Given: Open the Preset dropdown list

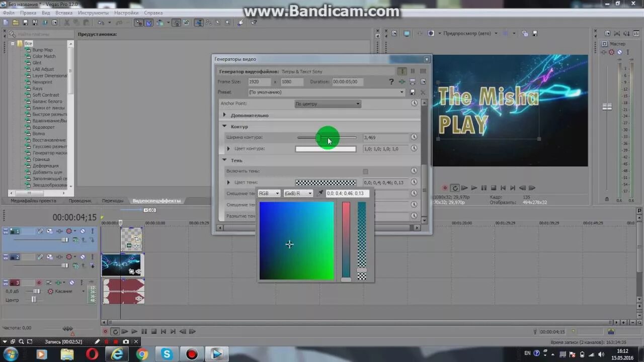Looking at the screenshot, I should (401, 93).
